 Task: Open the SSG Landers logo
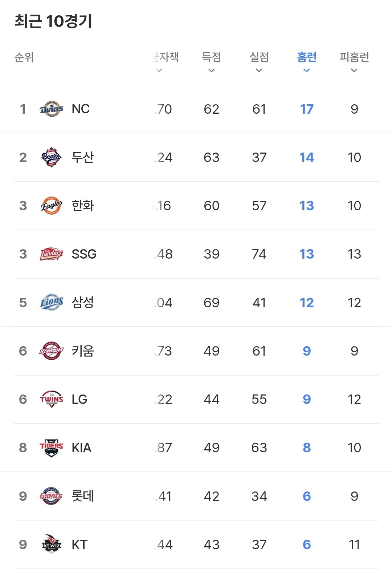(x=51, y=254)
